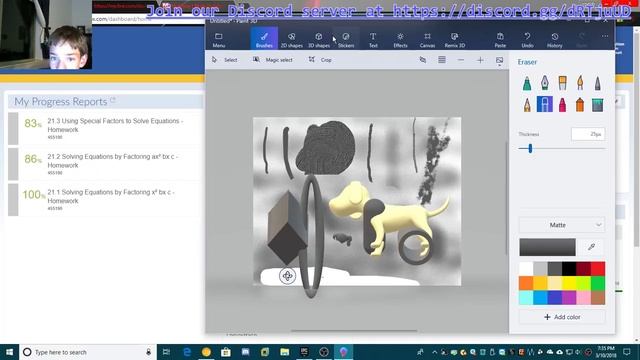Click the current dark gray color box
Viewport: 640px width, 360px height.
547,247
